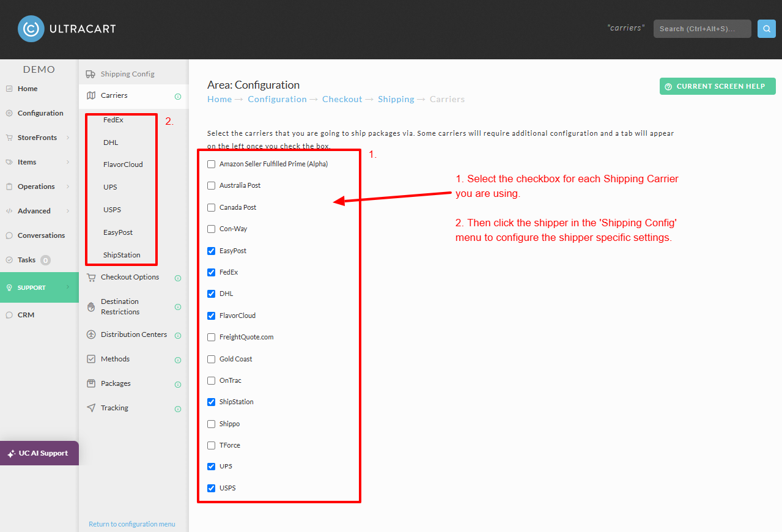The width and height of the screenshot is (782, 532).
Task: Click the blue search magnifier button
Action: pos(767,29)
